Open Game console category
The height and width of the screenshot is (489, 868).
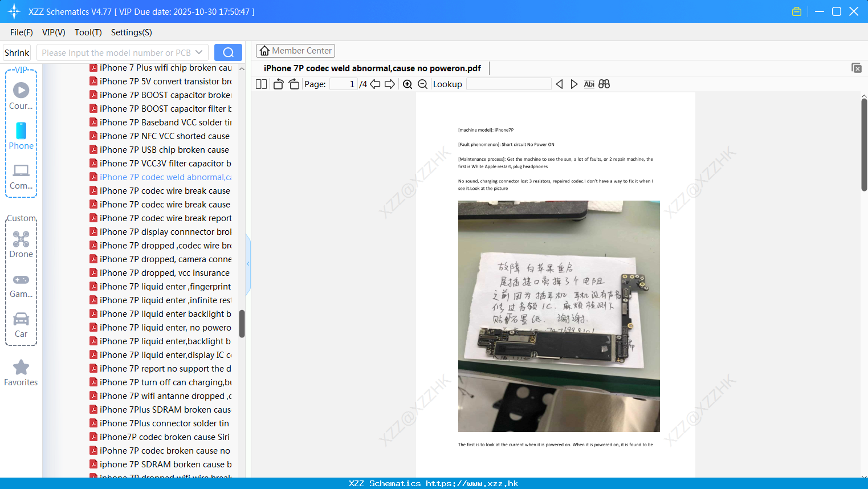[21, 286]
